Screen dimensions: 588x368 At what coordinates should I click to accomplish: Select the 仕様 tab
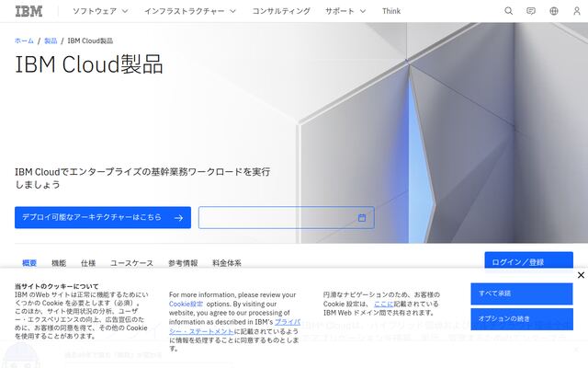click(88, 263)
